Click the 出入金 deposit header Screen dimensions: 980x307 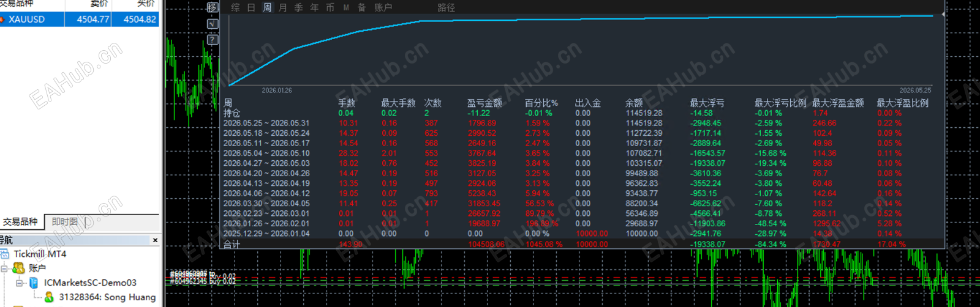tap(588, 103)
